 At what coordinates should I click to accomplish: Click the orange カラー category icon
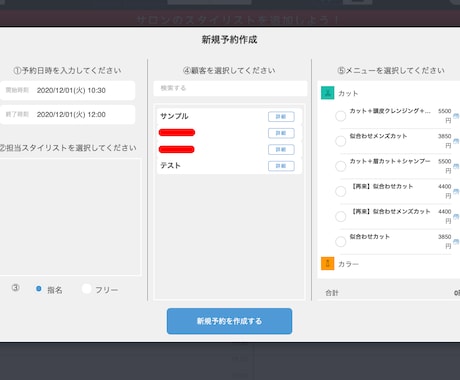pos(327,263)
